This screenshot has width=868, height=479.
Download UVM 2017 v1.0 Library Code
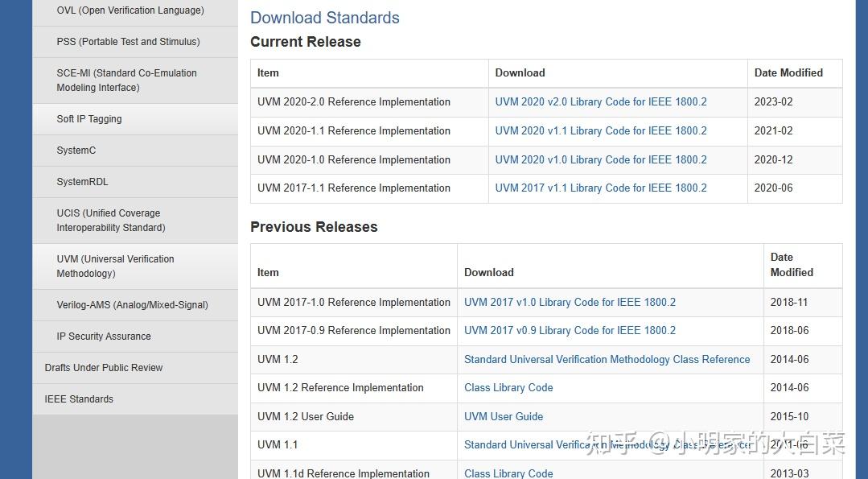coord(570,303)
